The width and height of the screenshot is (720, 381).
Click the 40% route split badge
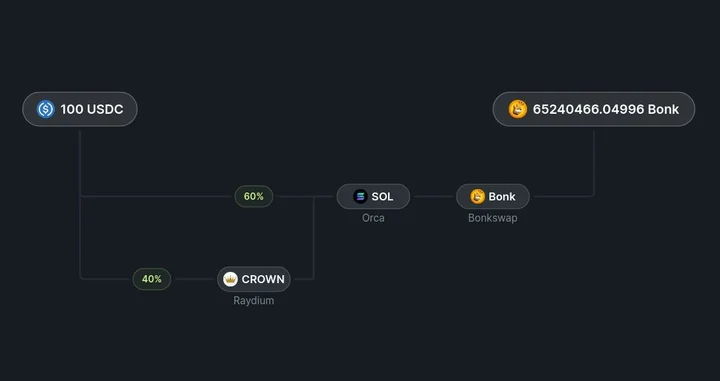pos(152,279)
